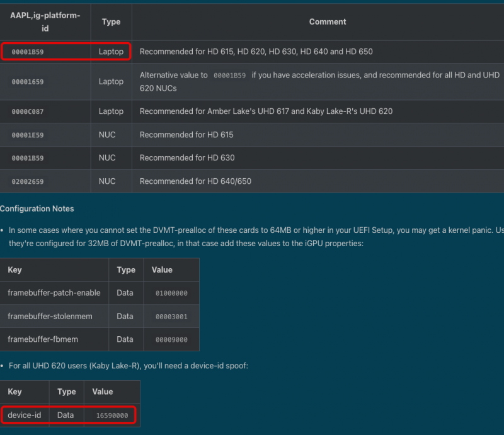Click the AAPL,ig-platform-id column header

45,22
